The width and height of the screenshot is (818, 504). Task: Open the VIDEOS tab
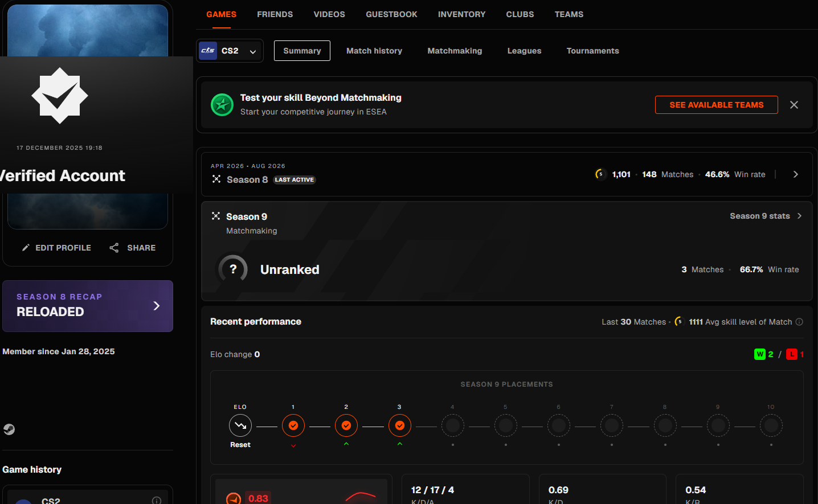pos(329,14)
